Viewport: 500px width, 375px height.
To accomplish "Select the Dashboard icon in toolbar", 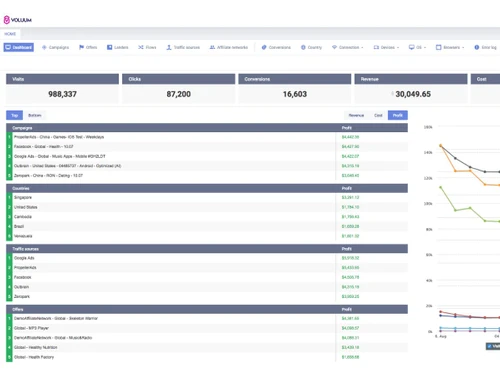I will (8, 47).
